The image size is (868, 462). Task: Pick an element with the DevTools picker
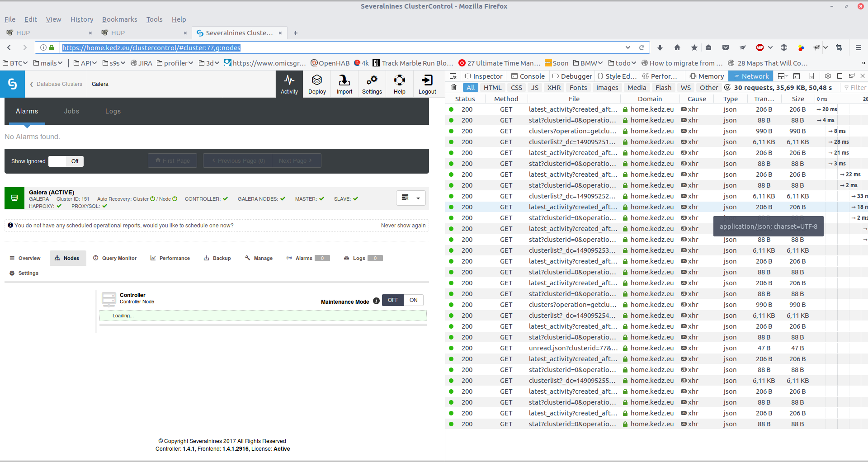(453, 76)
